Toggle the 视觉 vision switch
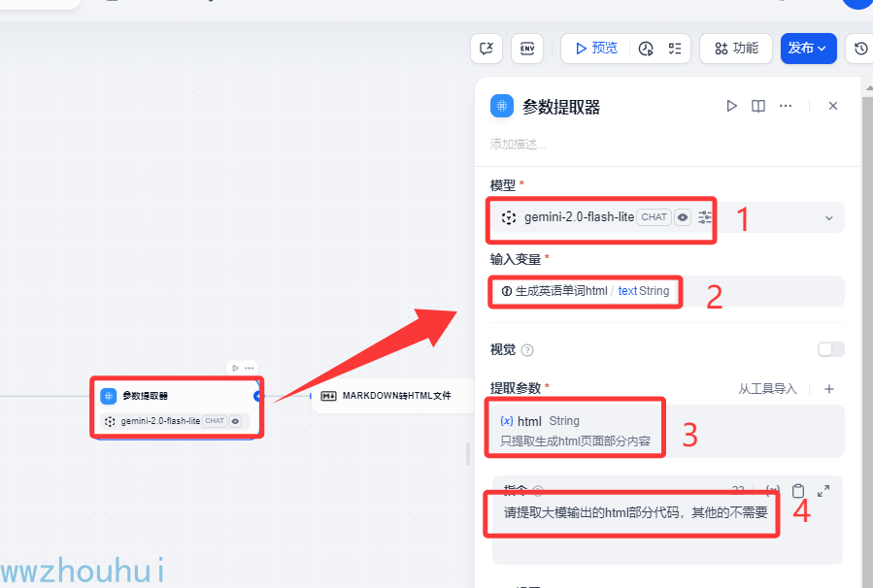The image size is (873, 588). point(831,349)
